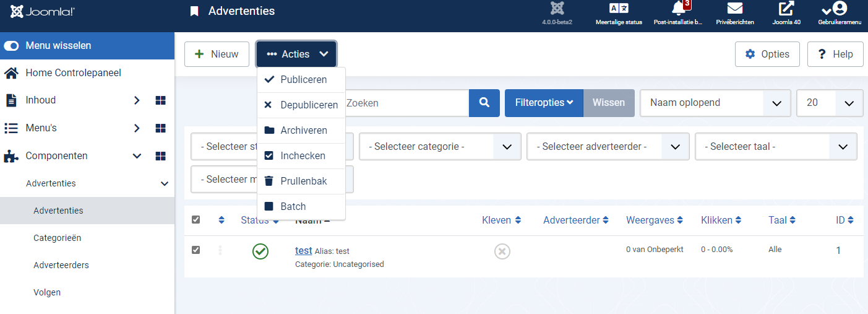The height and width of the screenshot is (314, 868).
Task: Uncheck the select-all checkbox in table header
Action: (x=196, y=220)
